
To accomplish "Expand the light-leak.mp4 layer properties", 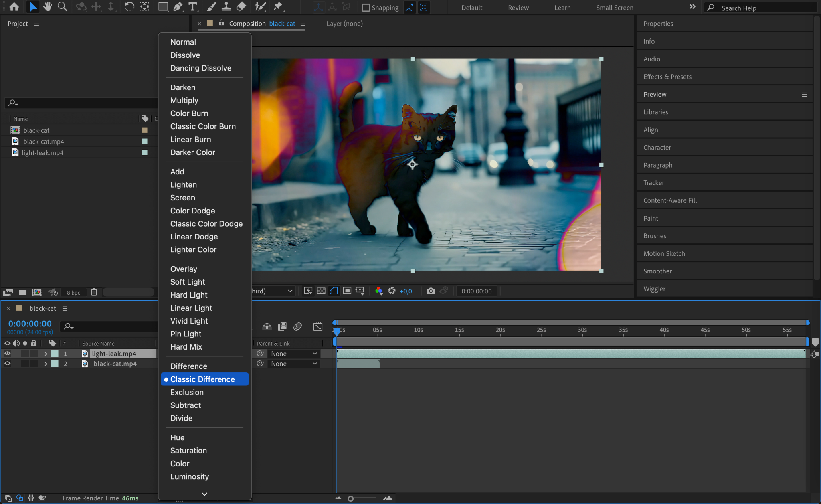I will click(x=46, y=354).
